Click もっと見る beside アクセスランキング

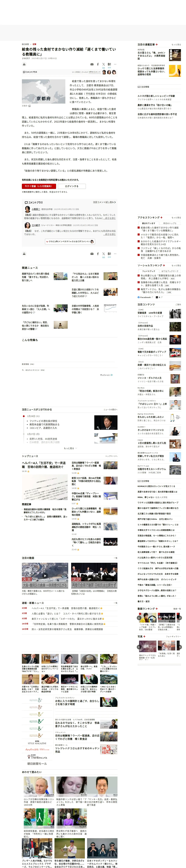(176, 218)
